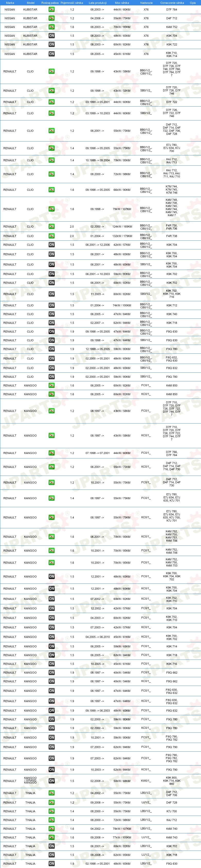Click the Rodzaj paliwa column header
201x868 pixels.
click(50, 3)
